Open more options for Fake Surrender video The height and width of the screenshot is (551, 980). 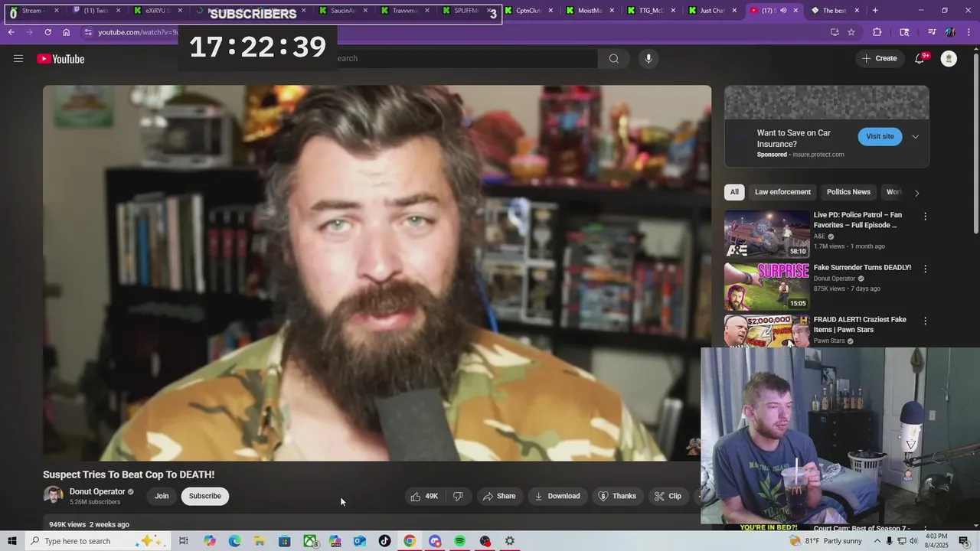point(925,269)
